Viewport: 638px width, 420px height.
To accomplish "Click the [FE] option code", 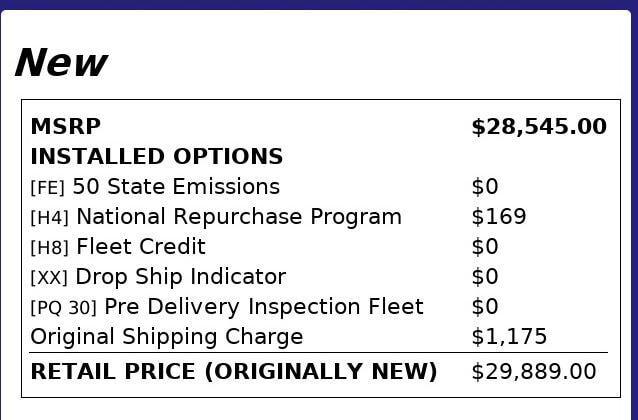I will (48, 188).
